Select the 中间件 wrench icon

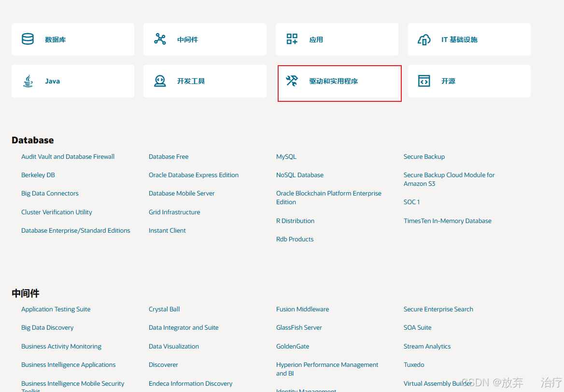click(x=160, y=39)
